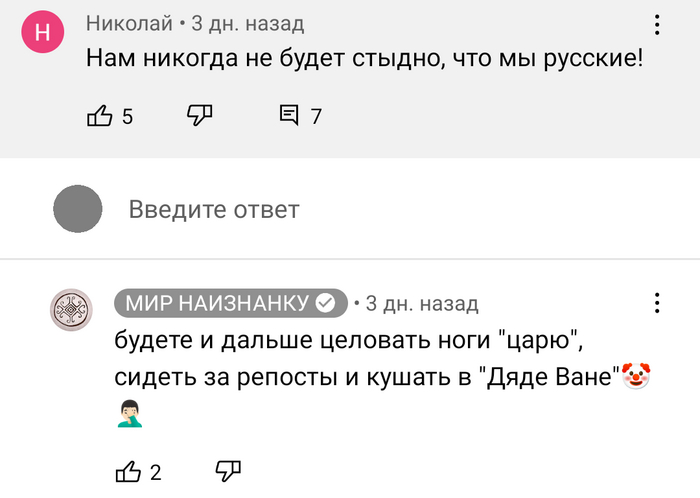The height and width of the screenshot is (498, 700).
Task: Open three-dot menu for Николай's comment
Action: click(657, 25)
